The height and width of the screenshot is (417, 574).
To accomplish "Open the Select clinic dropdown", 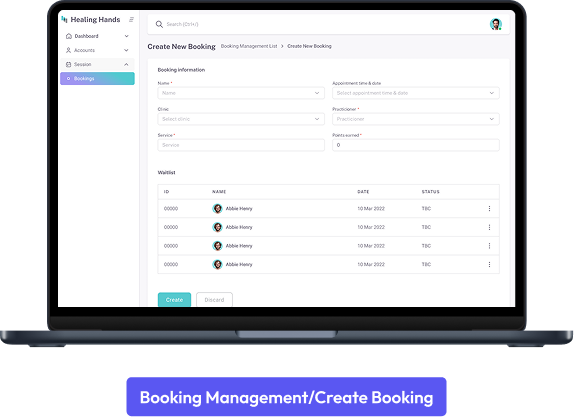I will click(x=241, y=119).
